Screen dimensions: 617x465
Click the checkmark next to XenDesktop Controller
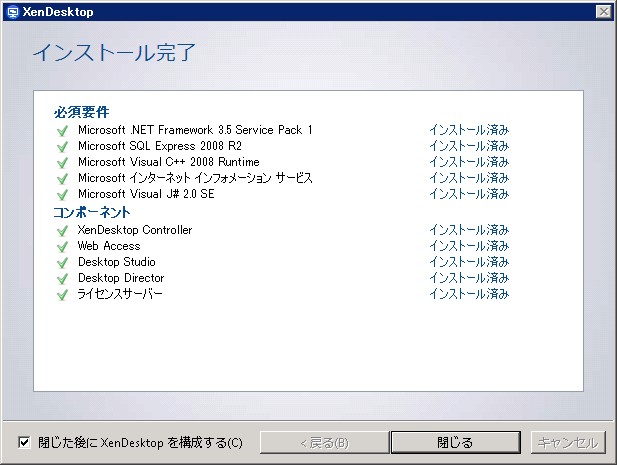point(62,230)
